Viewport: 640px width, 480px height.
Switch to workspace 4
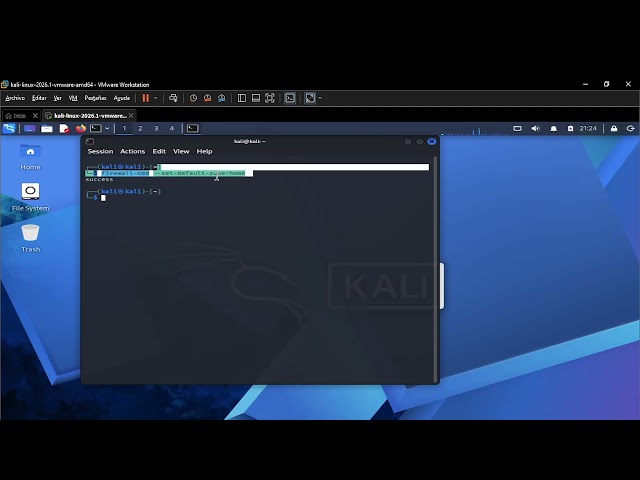(x=172, y=129)
